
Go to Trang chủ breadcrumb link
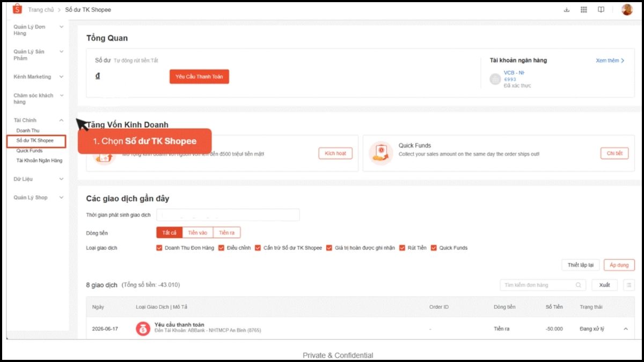40,10
